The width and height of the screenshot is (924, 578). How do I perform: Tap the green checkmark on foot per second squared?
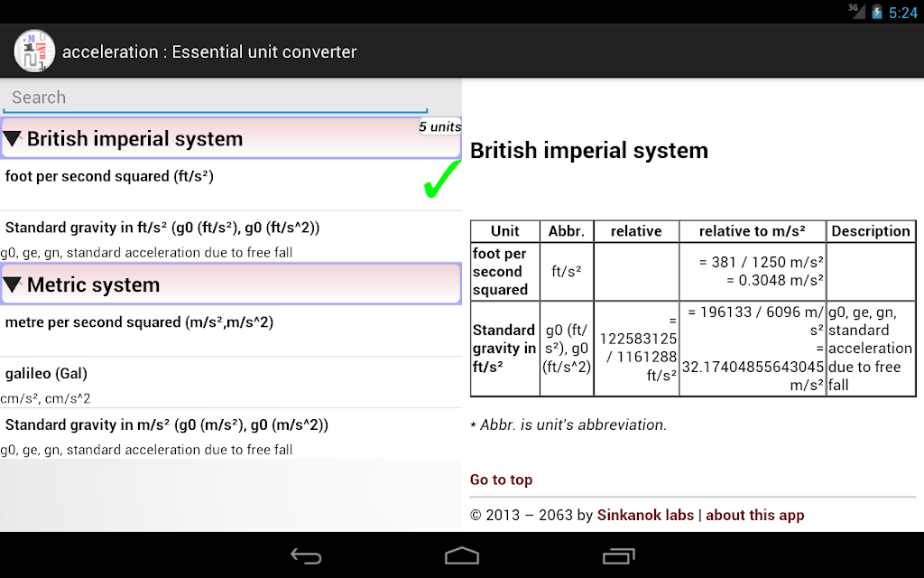click(442, 180)
